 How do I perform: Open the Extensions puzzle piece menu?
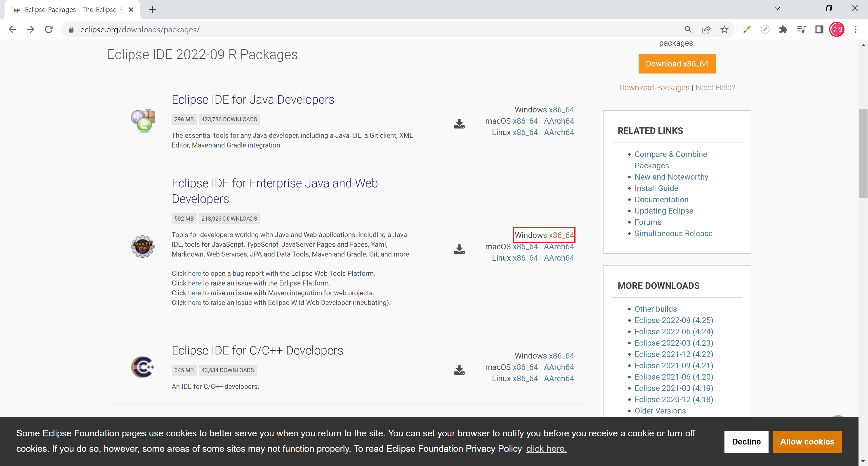[783, 30]
